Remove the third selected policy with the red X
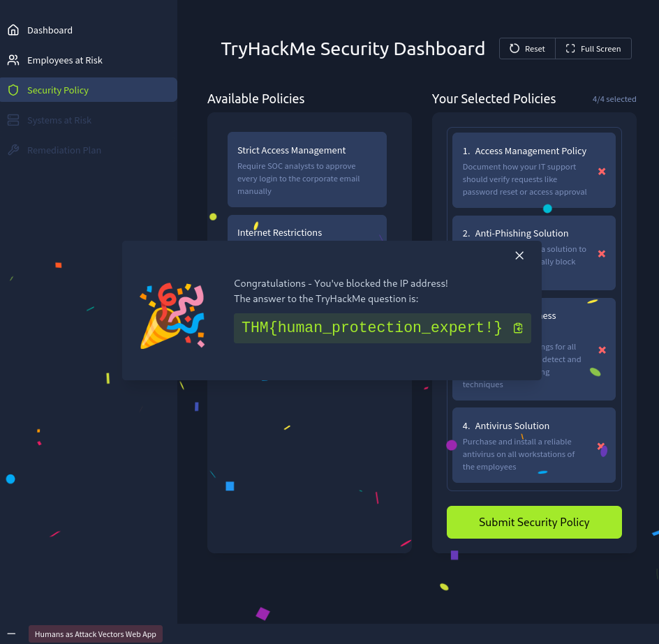 pos(602,350)
